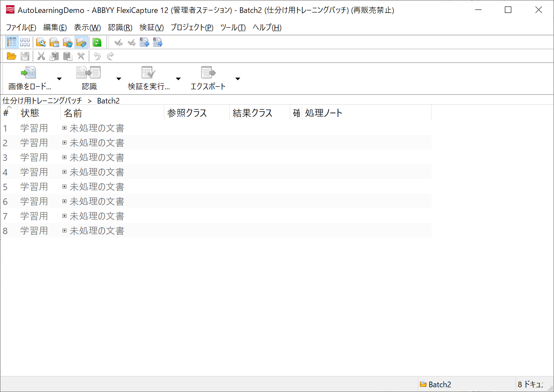Click the undo arrow icon

click(97, 56)
